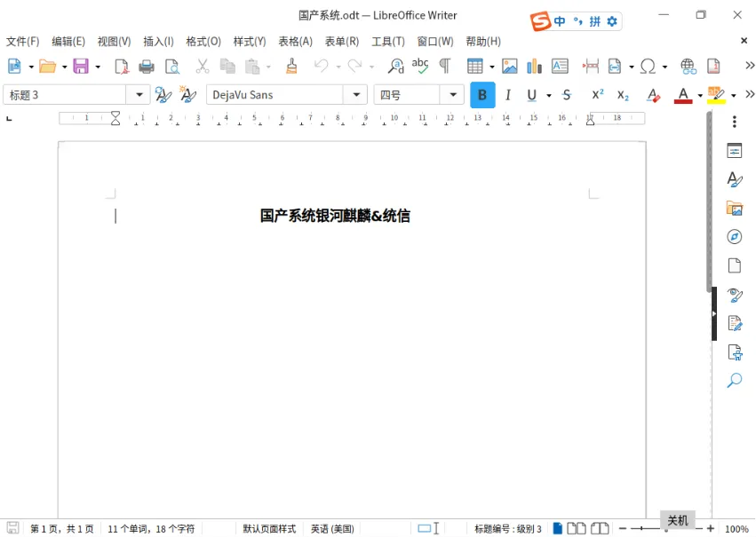Switch to single-page view
Image resolution: width=756 pixels, height=537 pixels.
557,528
